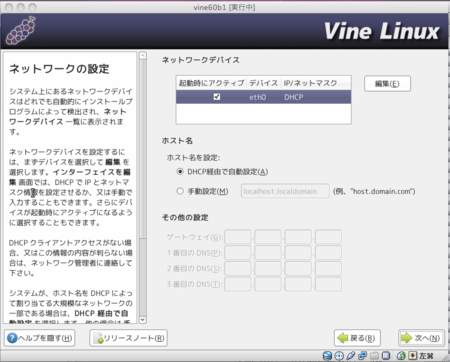Click the DHCP cell in eth0 row

coord(294,97)
